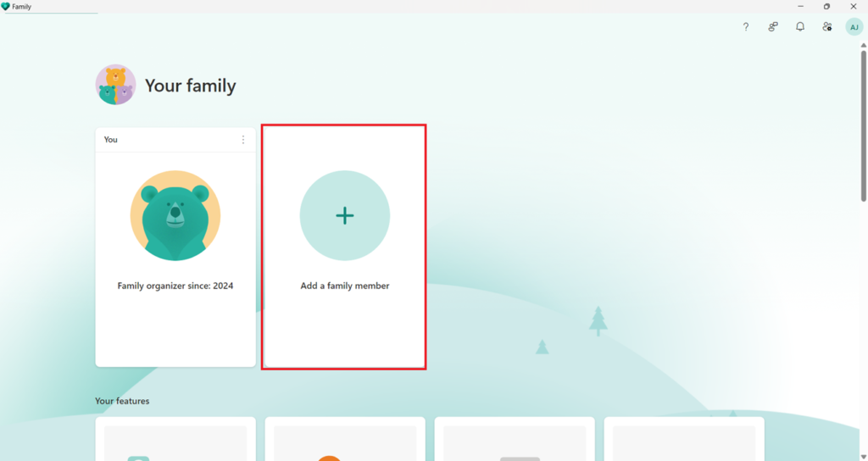Restore down the Family window
Screen dimensions: 868x461
point(827,7)
